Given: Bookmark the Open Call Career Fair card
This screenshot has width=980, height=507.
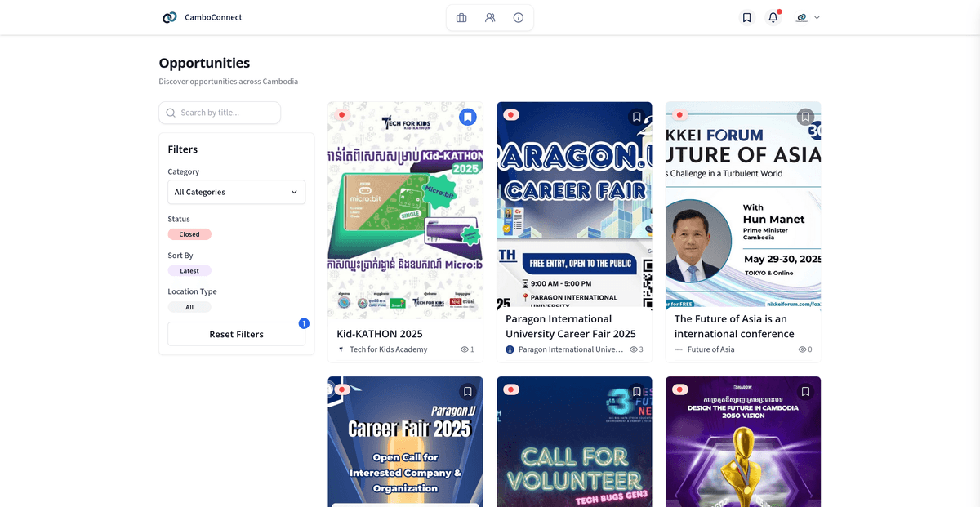Looking at the screenshot, I should coord(467,391).
